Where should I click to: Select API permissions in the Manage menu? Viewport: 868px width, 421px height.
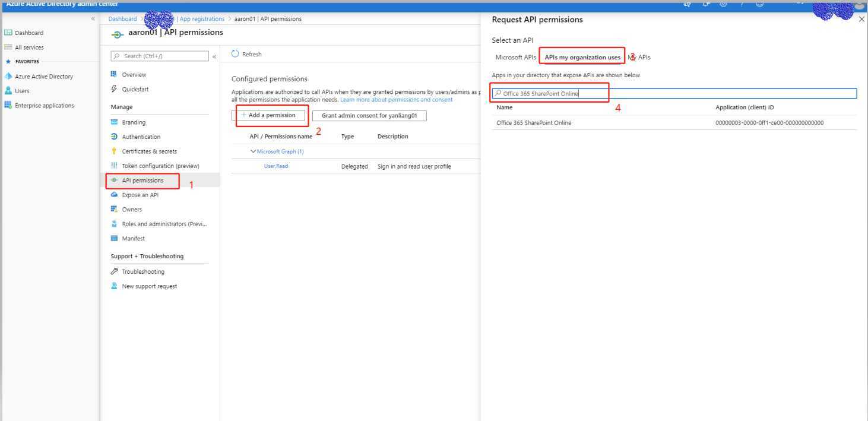pos(142,181)
